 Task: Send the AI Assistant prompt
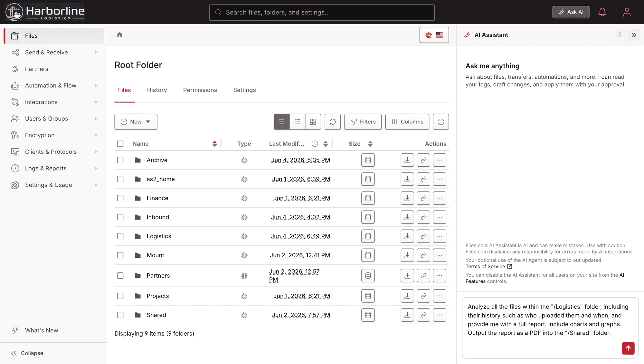[628, 348]
